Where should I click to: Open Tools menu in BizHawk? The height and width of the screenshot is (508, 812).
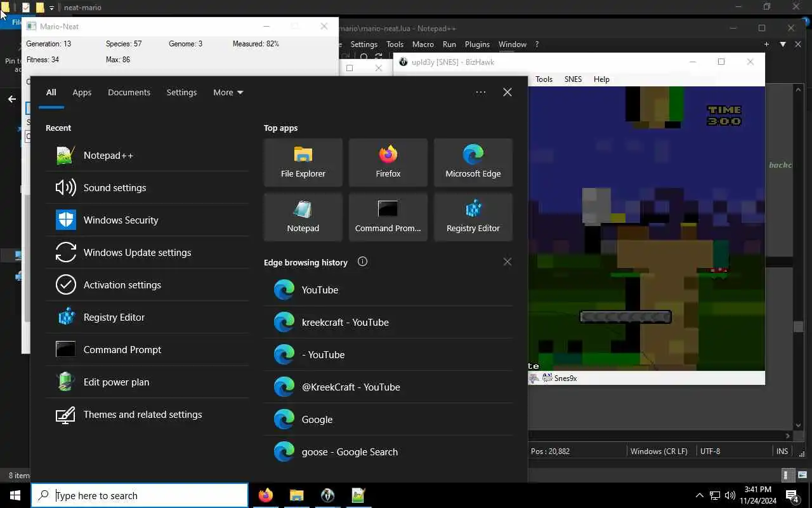544,79
